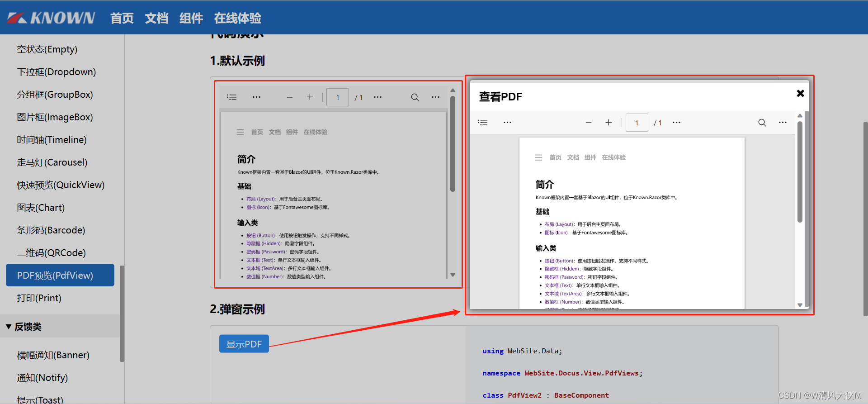Click page number field in 查看PDF dialog
The image size is (868, 404).
pos(637,123)
